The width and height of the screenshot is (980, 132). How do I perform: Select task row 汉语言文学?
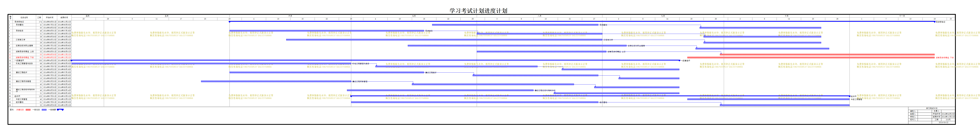(40, 40)
